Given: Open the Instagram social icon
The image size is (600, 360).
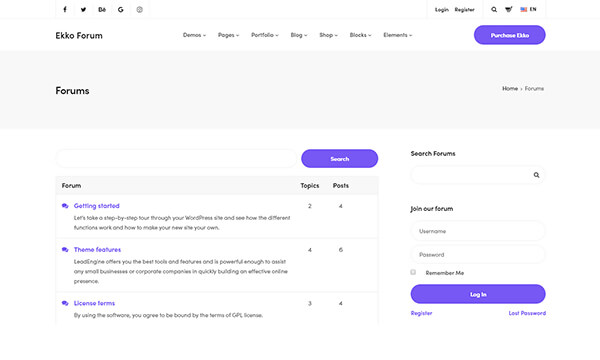Looking at the screenshot, I should pos(140,10).
